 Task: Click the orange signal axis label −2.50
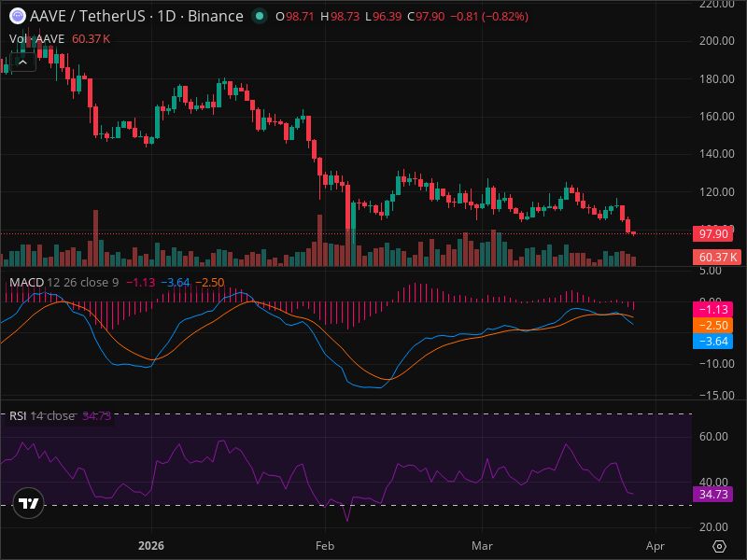click(712, 325)
